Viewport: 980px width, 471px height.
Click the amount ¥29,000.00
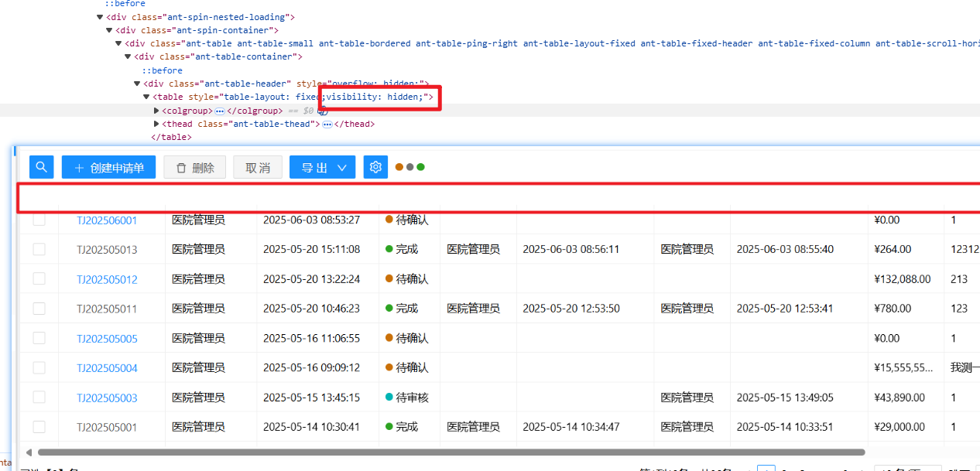[899, 427]
